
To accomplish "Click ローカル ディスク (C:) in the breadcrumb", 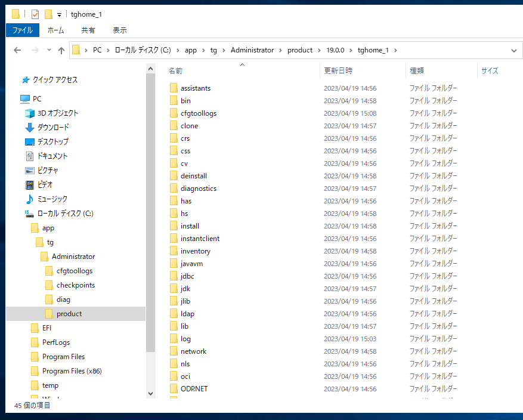I will pyautogui.click(x=143, y=50).
